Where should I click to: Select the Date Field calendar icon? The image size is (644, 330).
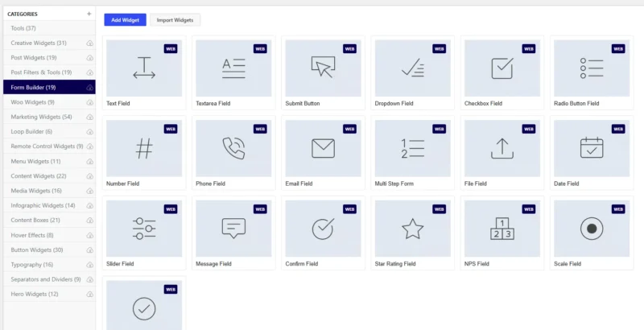pyautogui.click(x=592, y=148)
